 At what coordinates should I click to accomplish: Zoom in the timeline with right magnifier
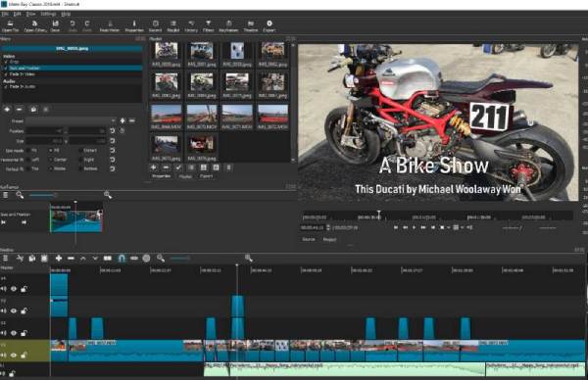click(x=248, y=258)
